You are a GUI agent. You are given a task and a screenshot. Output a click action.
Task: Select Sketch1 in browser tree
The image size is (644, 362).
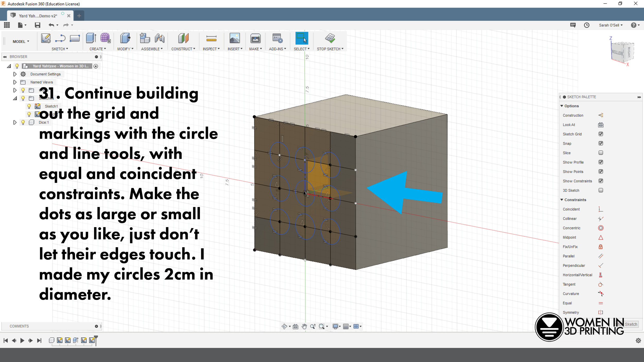click(51, 106)
